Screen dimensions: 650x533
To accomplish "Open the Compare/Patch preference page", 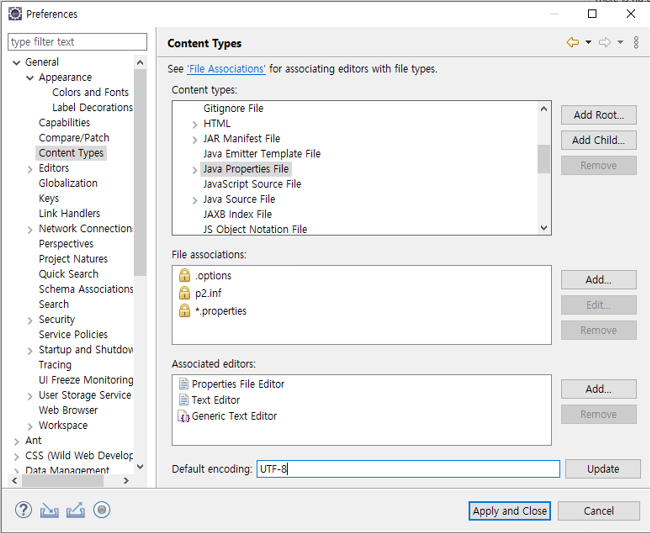I will tap(74, 138).
